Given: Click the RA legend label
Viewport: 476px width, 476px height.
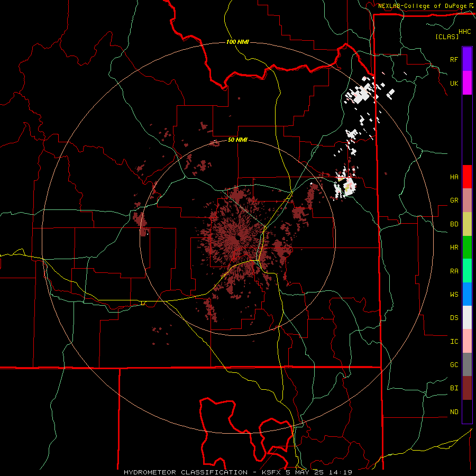Looking at the screenshot, I should tap(454, 271).
